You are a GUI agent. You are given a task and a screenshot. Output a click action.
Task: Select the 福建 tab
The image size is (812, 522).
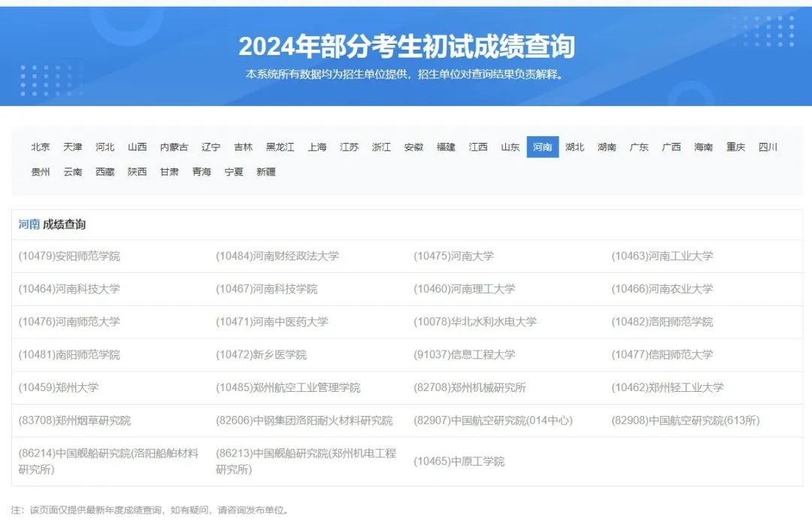[445, 147]
